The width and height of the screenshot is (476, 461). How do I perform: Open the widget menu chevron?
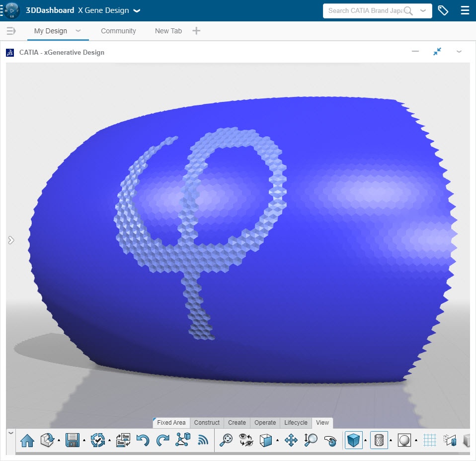click(x=459, y=52)
